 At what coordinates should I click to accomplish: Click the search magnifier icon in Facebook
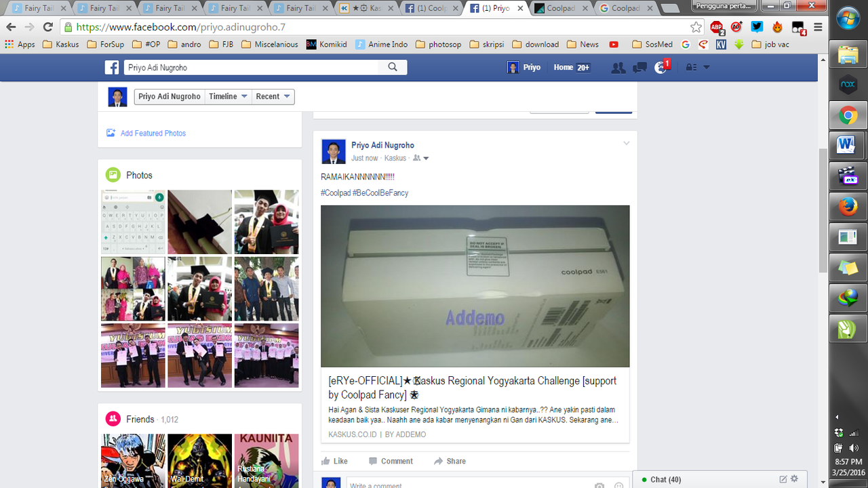[393, 67]
